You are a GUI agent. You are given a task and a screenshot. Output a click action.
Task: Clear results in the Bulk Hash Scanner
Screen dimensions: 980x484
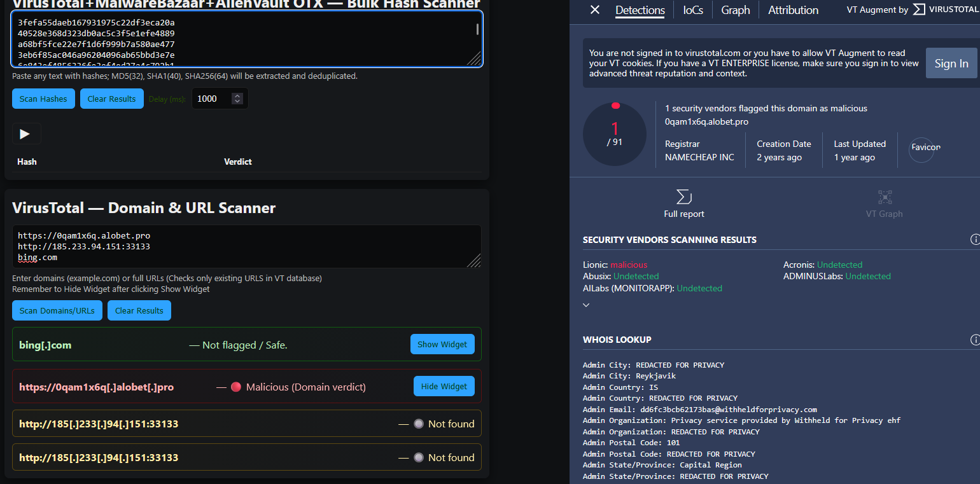(x=111, y=99)
